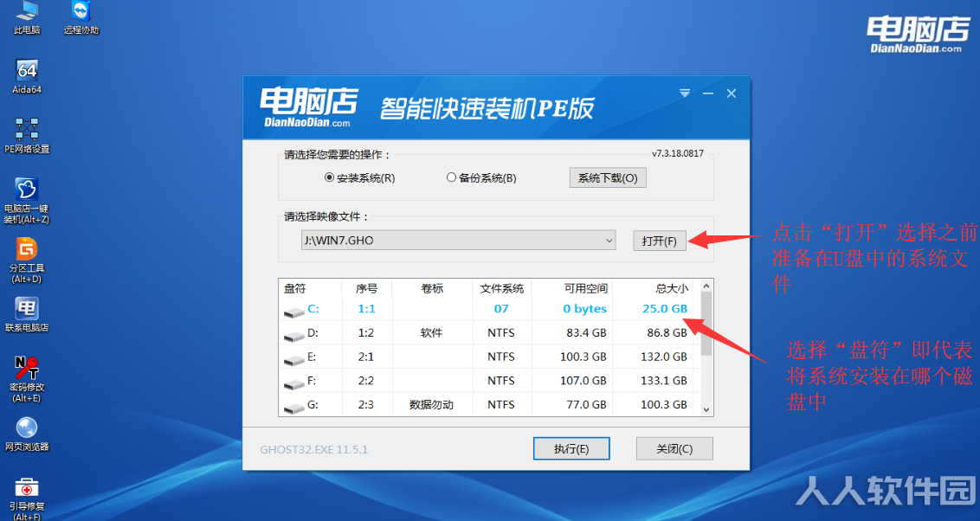Screen dimensions: 980x521
Task: Click the 文件系统 column header
Action: click(502, 288)
